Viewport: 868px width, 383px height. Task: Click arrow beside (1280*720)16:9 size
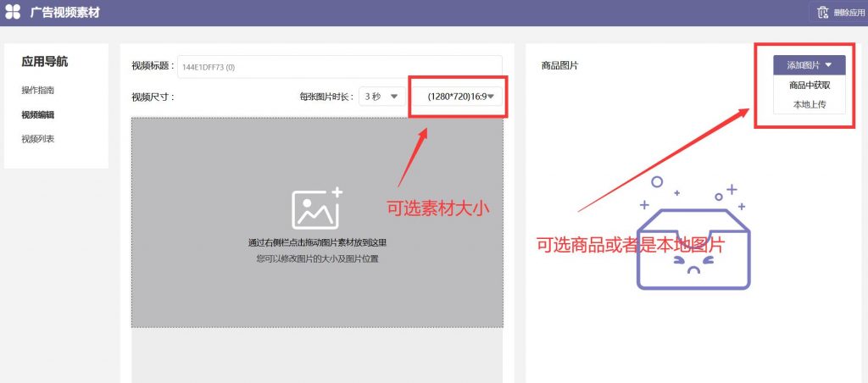click(x=491, y=97)
